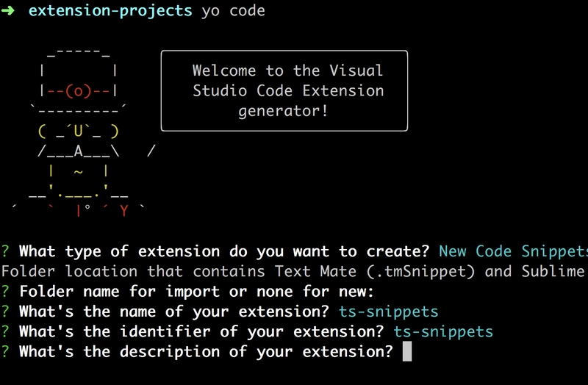Click the 'New Code Snippets' answer text

click(512, 251)
